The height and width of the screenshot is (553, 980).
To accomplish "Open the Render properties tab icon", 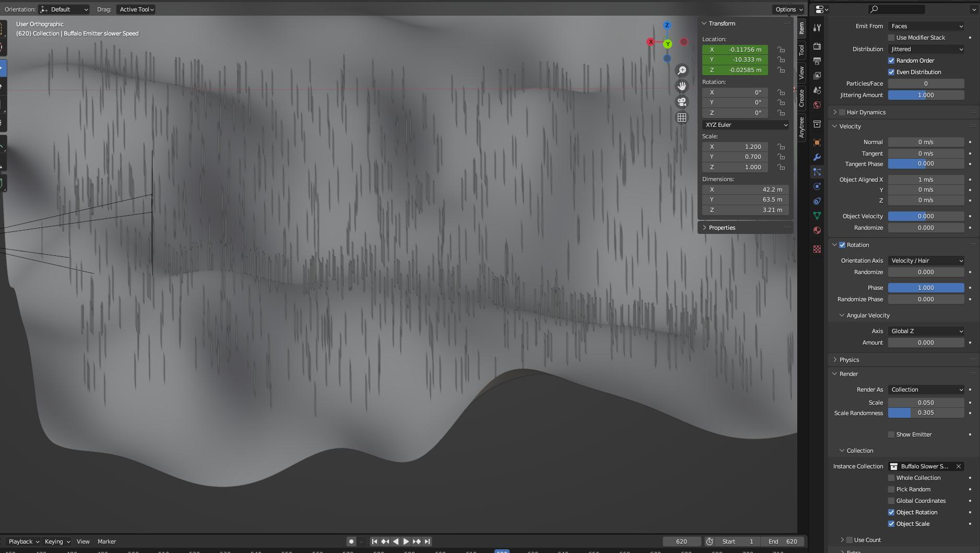I will point(817,46).
